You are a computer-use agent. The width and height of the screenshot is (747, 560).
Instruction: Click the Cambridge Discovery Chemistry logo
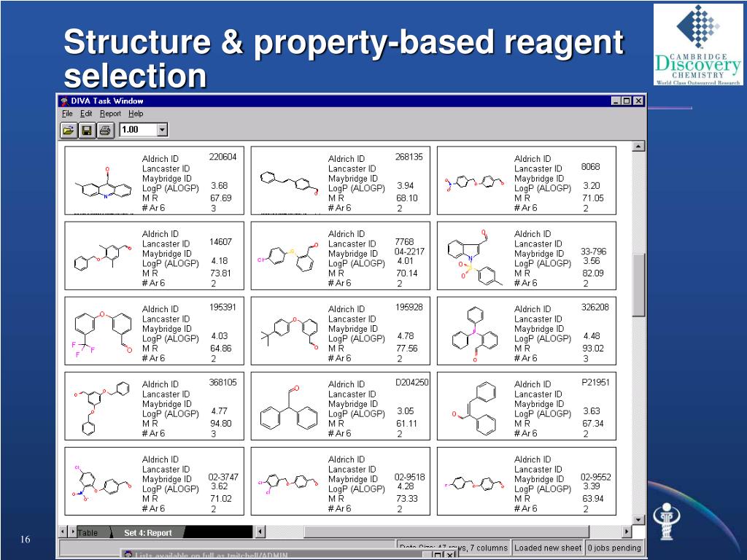pos(697,44)
